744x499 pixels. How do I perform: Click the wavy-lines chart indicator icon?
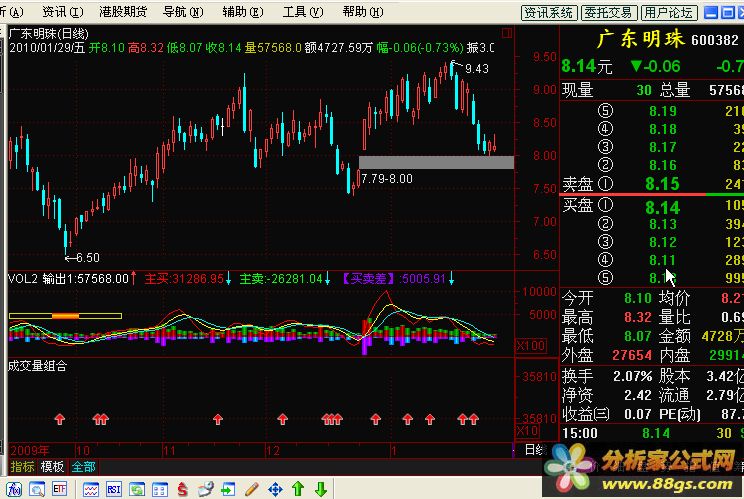[91, 489]
